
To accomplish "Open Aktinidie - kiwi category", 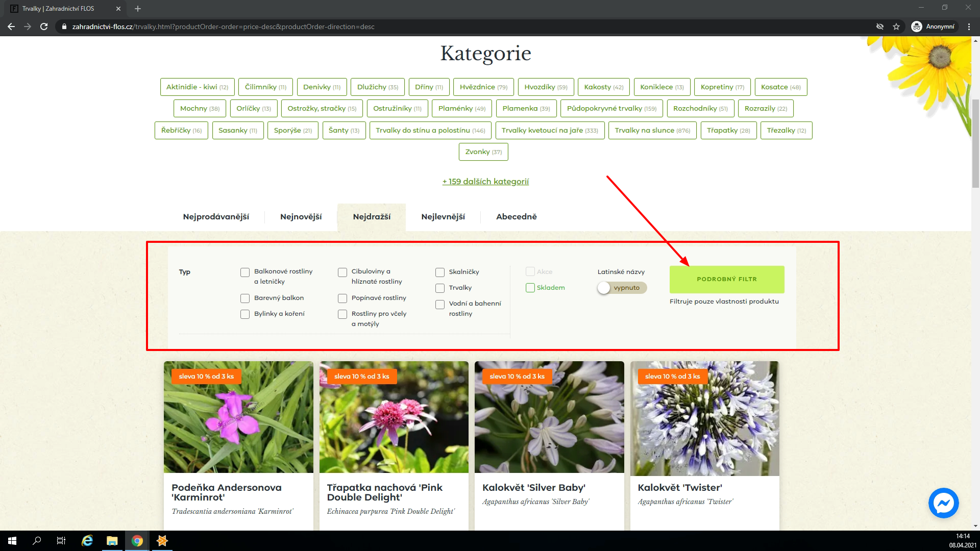I will coord(197,87).
